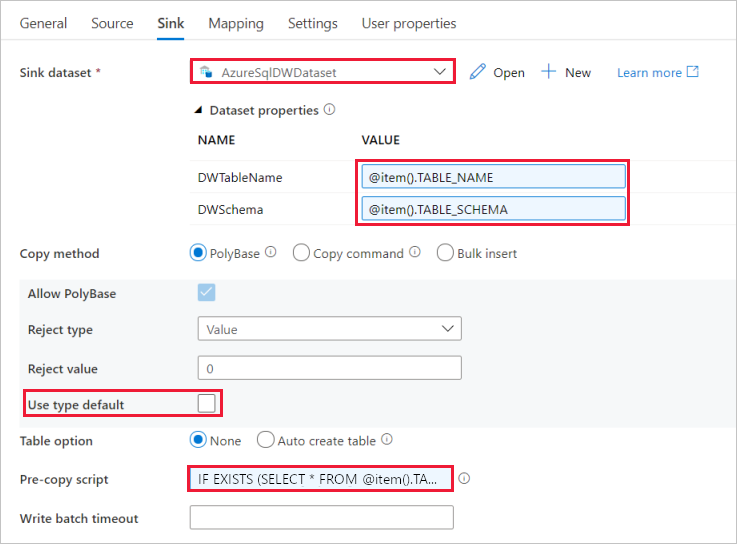Follow the Learn more link
Screen dimensions: 737x544
coord(649,73)
